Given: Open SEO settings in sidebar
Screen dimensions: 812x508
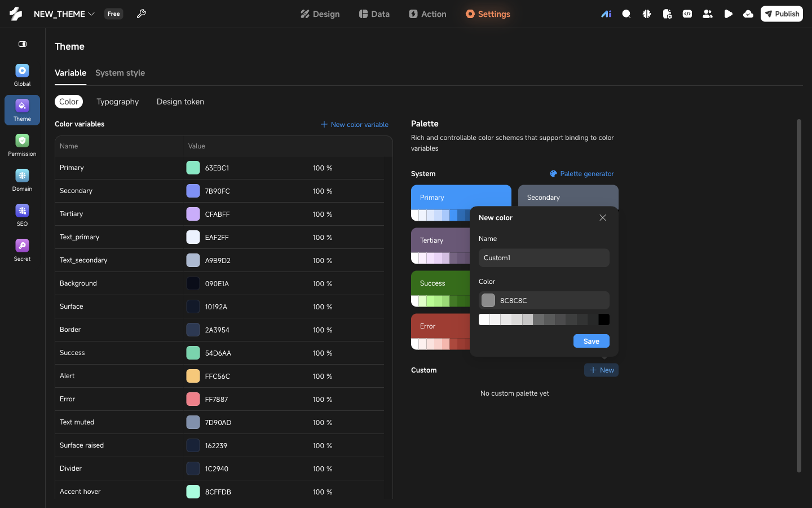Looking at the screenshot, I should point(22,215).
